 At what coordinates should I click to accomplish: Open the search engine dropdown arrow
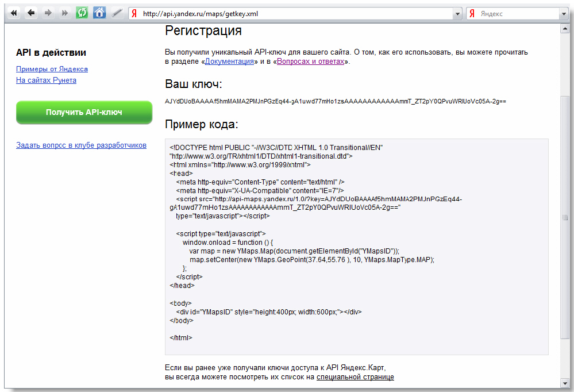tap(564, 14)
